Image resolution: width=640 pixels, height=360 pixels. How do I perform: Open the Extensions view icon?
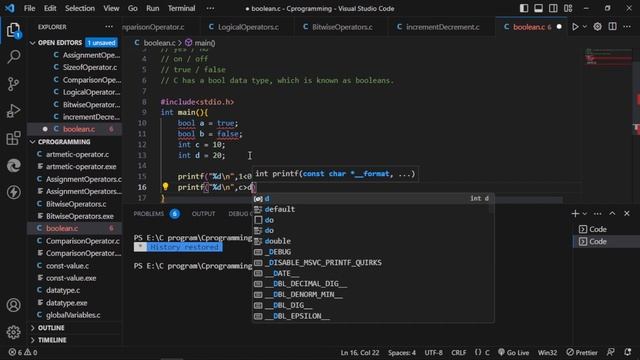tap(13, 138)
